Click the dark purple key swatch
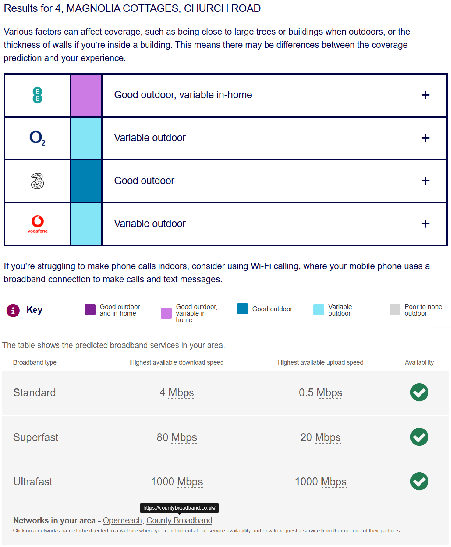The height and width of the screenshot is (547, 451). [x=90, y=309]
